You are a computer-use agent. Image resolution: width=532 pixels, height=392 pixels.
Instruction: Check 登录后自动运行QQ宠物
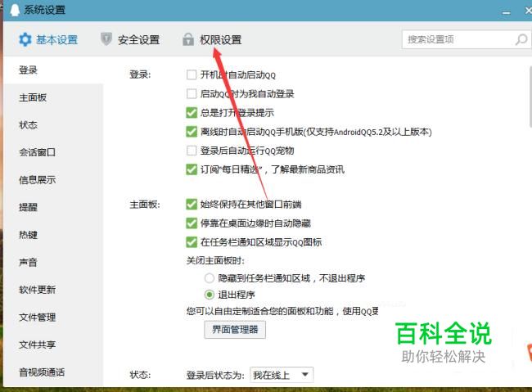pyautogui.click(x=192, y=151)
